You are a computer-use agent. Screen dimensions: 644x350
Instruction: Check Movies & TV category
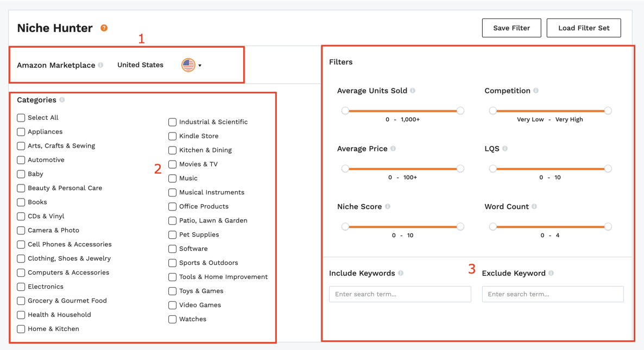[x=173, y=164]
